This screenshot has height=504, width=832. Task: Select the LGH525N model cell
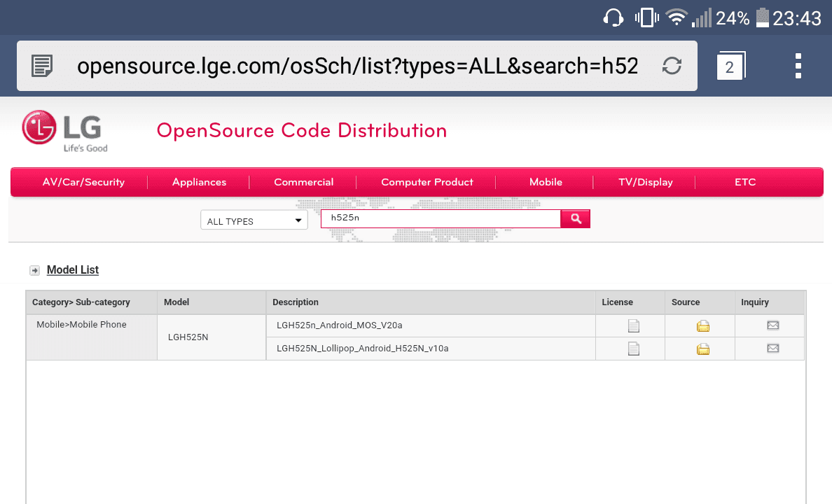[212, 337]
